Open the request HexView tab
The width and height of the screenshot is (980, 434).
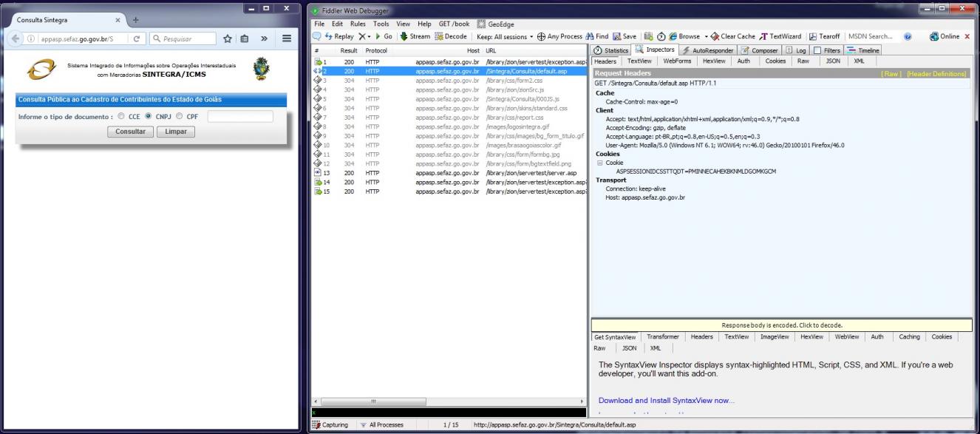(714, 61)
